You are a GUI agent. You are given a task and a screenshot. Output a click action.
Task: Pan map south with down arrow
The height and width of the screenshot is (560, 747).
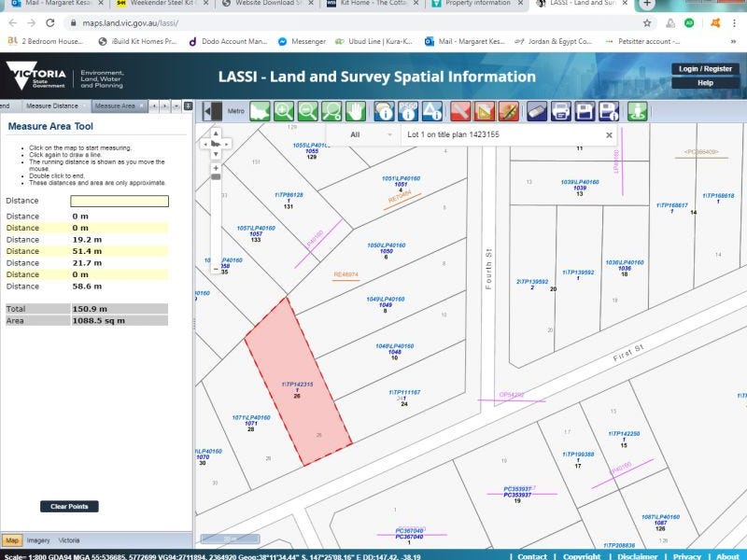click(216, 154)
